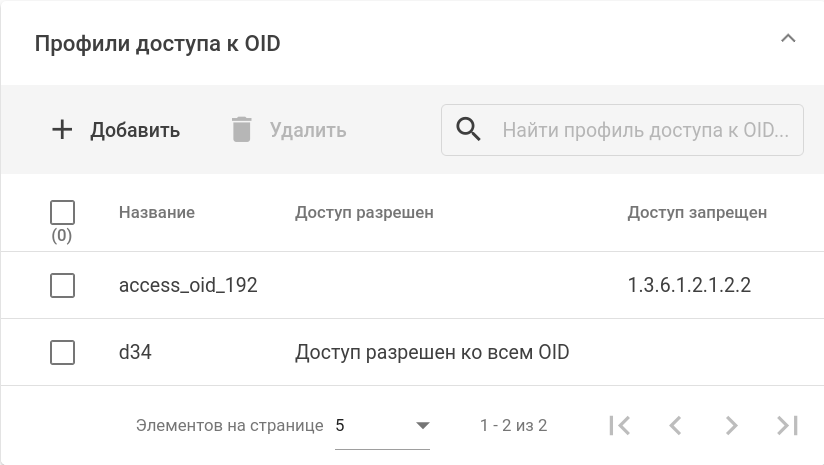This screenshot has width=824, height=465.
Task: Jump to the last page of results
Action: 787,425
